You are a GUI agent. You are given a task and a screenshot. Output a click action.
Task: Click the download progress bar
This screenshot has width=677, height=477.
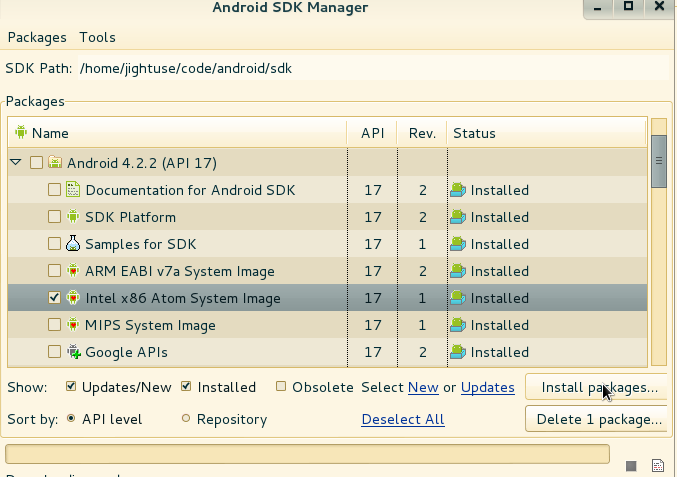(x=307, y=454)
